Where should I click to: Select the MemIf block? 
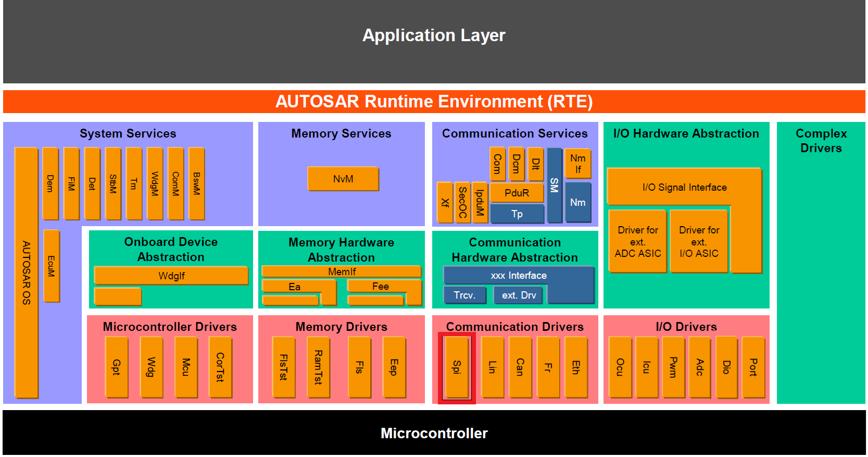[x=342, y=271]
